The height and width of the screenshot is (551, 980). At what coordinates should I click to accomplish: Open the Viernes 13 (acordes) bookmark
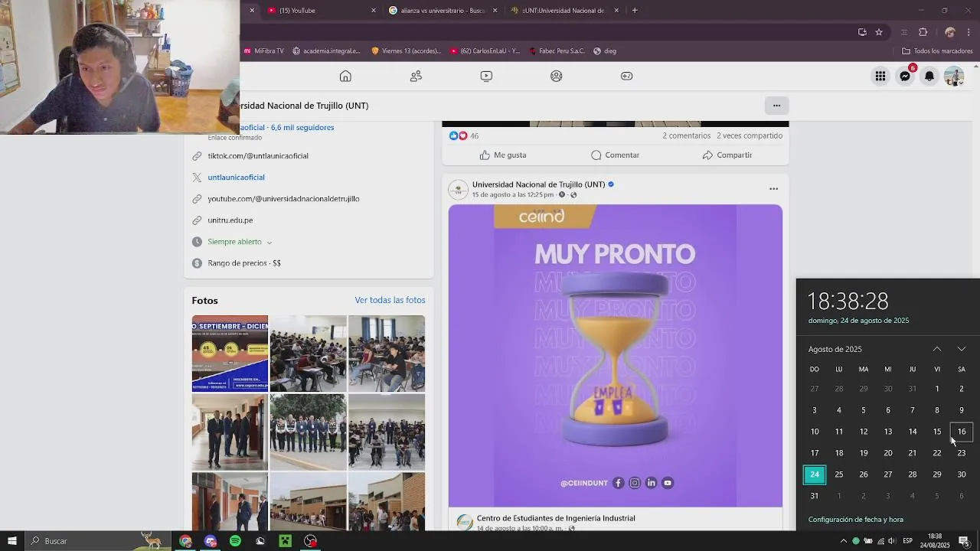[406, 51]
